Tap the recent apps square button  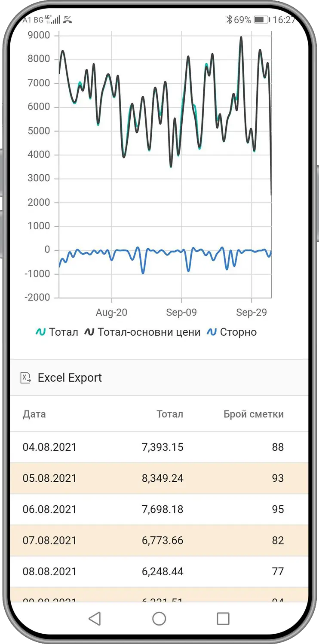pyautogui.click(x=223, y=618)
